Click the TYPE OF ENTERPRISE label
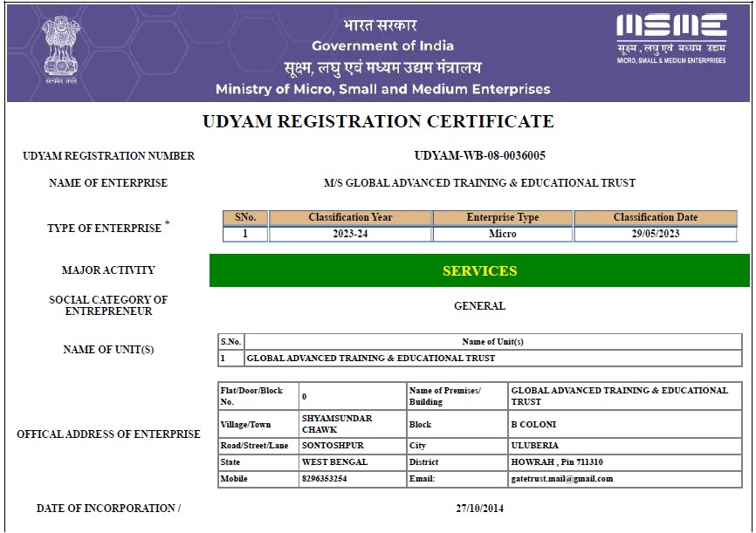756x533 pixels. click(108, 227)
